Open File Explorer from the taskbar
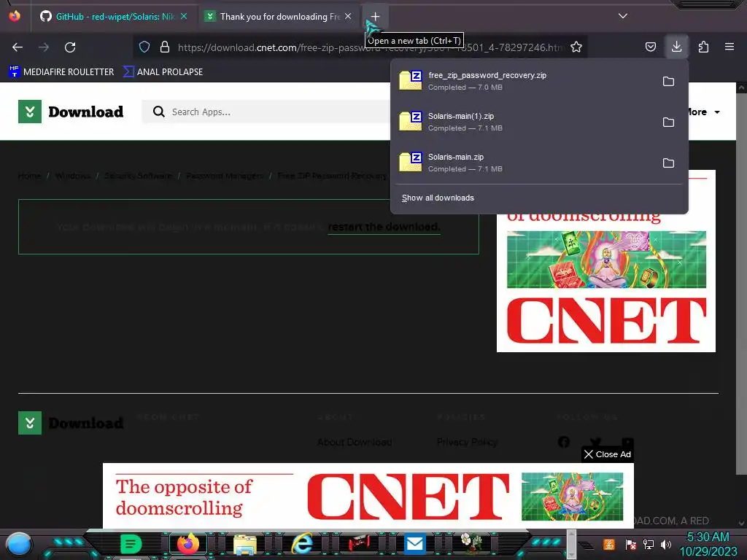Viewport: 747px width, 560px height. click(245, 544)
